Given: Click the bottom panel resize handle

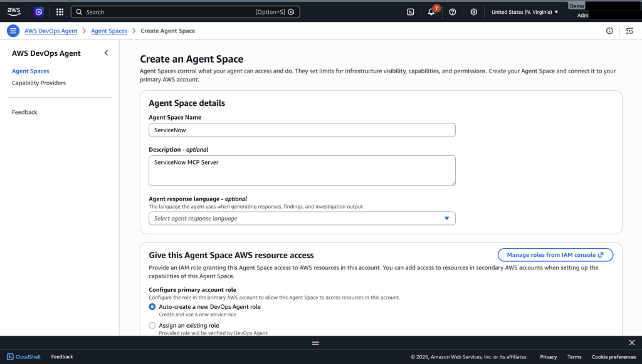Looking at the screenshot, I should click(x=315, y=343).
